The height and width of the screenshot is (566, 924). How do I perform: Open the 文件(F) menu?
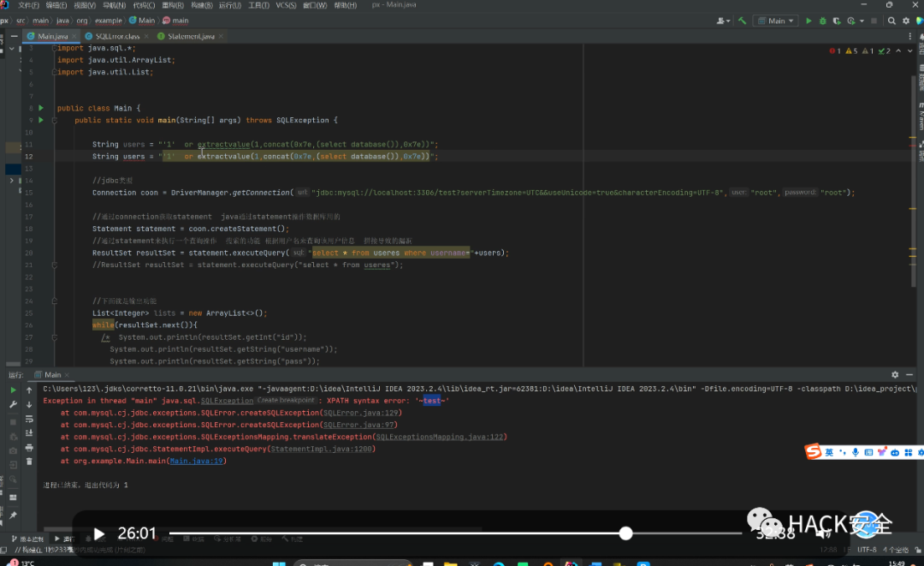28,5
